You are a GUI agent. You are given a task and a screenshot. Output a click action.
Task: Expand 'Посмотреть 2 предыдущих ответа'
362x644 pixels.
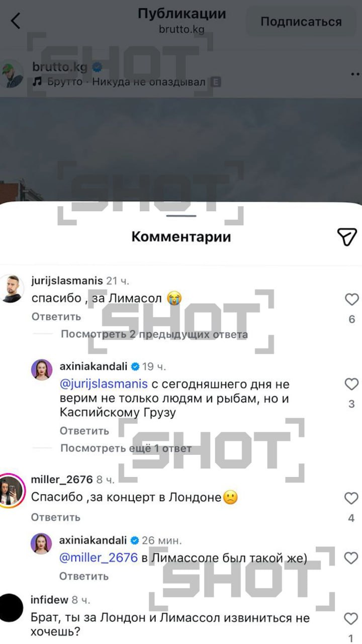coord(154,334)
